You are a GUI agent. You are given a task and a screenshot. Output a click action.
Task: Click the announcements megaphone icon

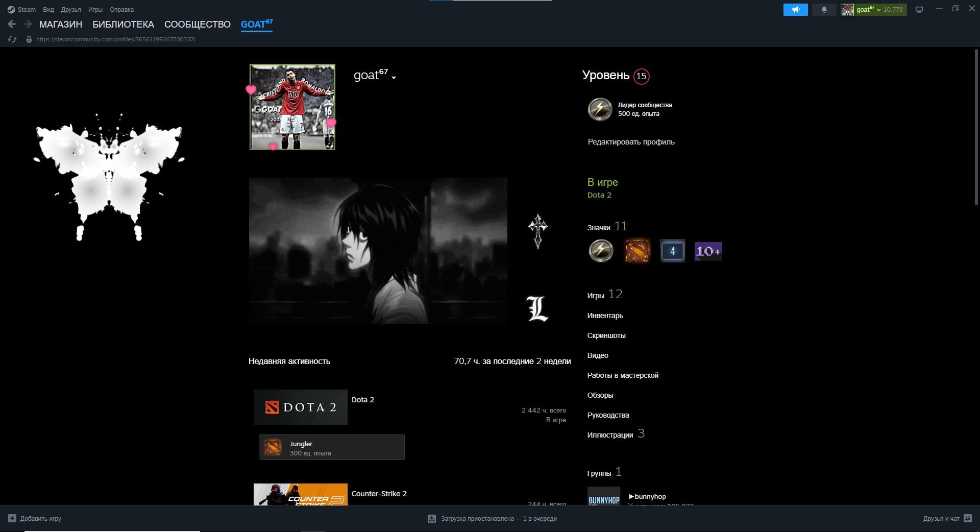[795, 10]
